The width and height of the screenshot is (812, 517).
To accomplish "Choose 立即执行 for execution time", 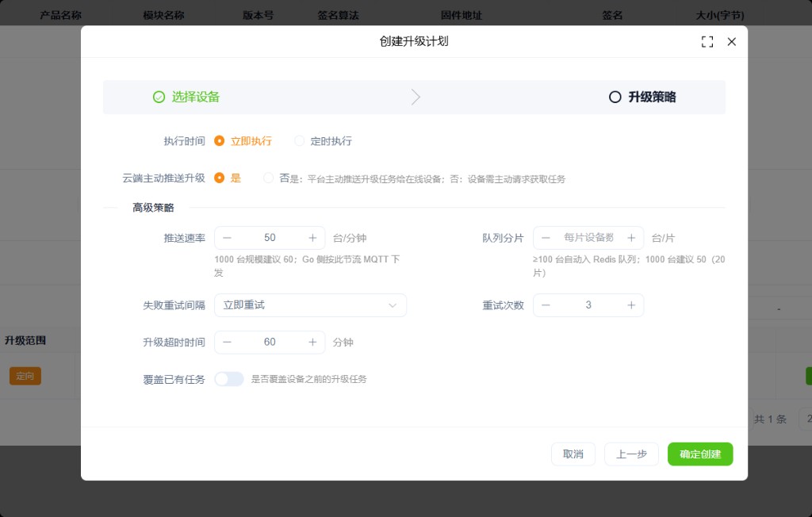I will (x=243, y=141).
